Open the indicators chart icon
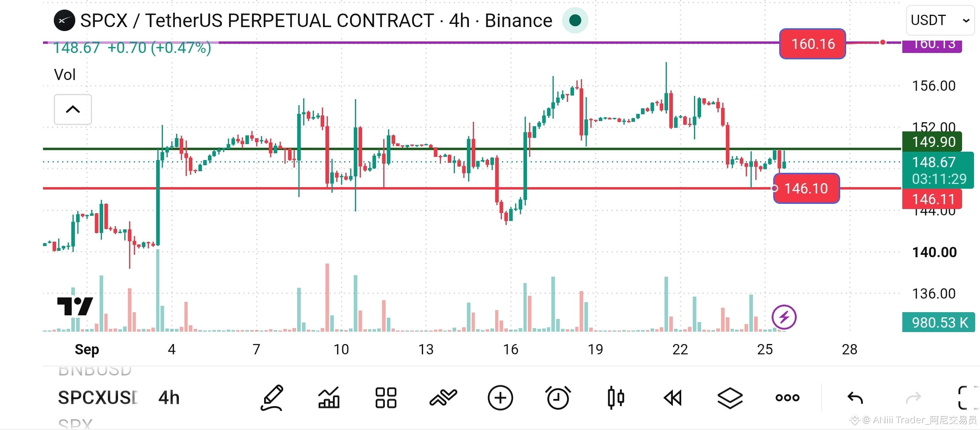 329,397
